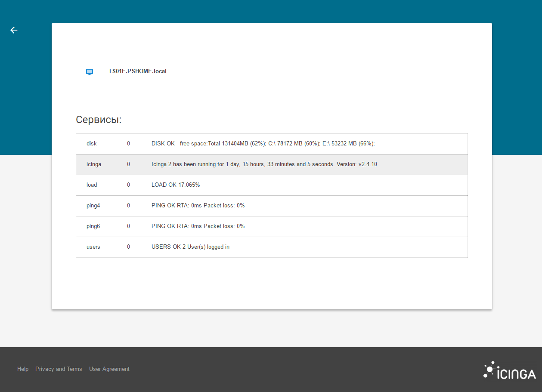
Task: Click status value 0 in load row
Action: pyautogui.click(x=128, y=185)
